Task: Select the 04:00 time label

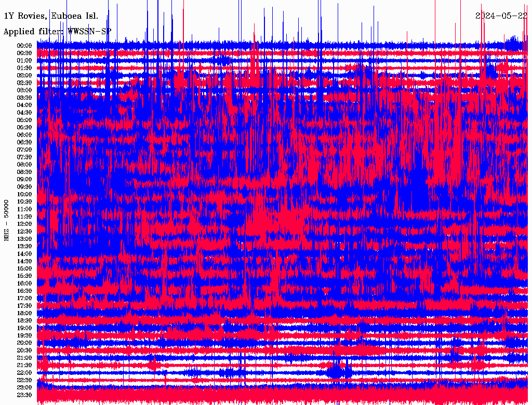Action: [24, 105]
